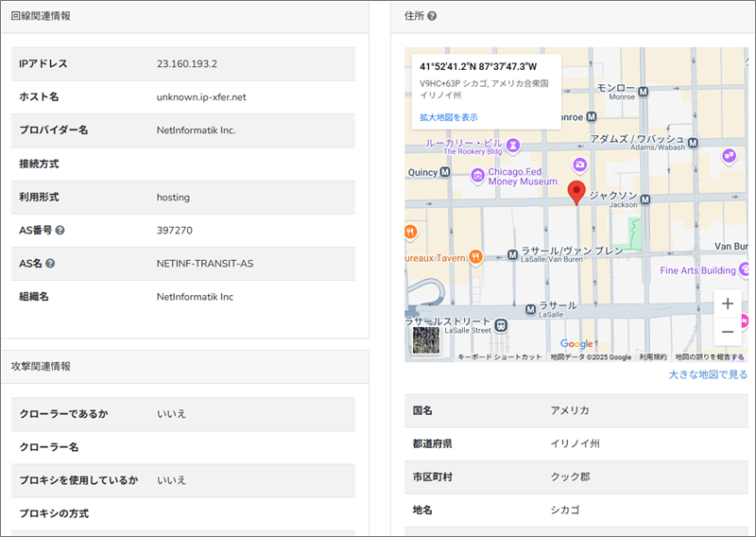This screenshot has width=756, height=537.
Task: Click the Fine Arts Building marker icon
Action: tap(744, 269)
